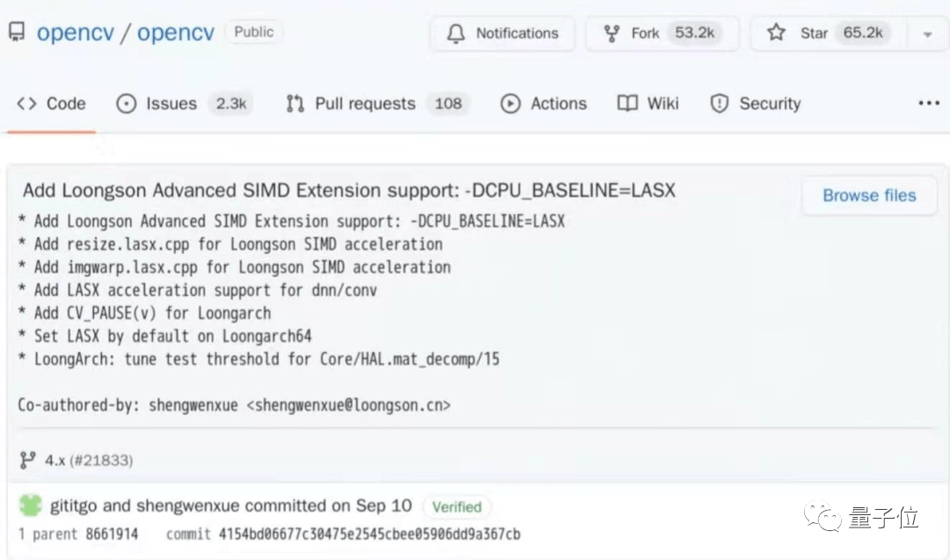Viewport: 950px width, 560px height.
Task: Open the opencv owner link
Action: coord(75,32)
